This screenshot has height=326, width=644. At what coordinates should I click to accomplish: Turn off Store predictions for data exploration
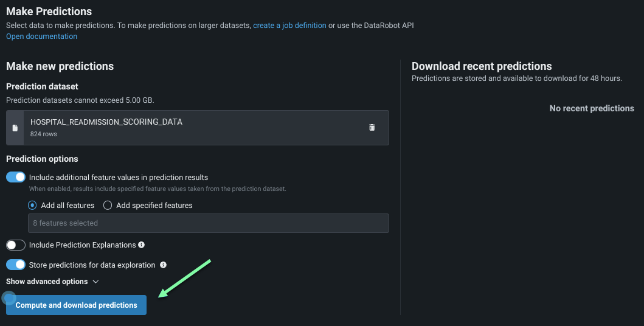(16, 265)
